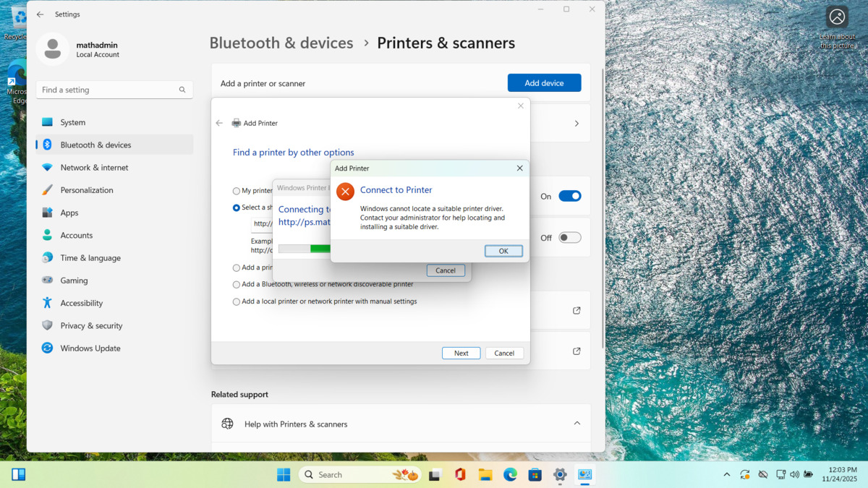This screenshot has height=488, width=868.
Task: Click the Add device button
Action: [x=544, y=83]
